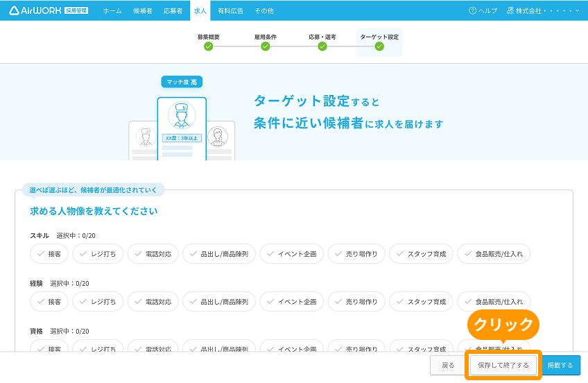Viewport: 588px width, 383px height.
Task: Toggle 食品販売/仕入れ in the 経験 row
Action: (494, 302)
